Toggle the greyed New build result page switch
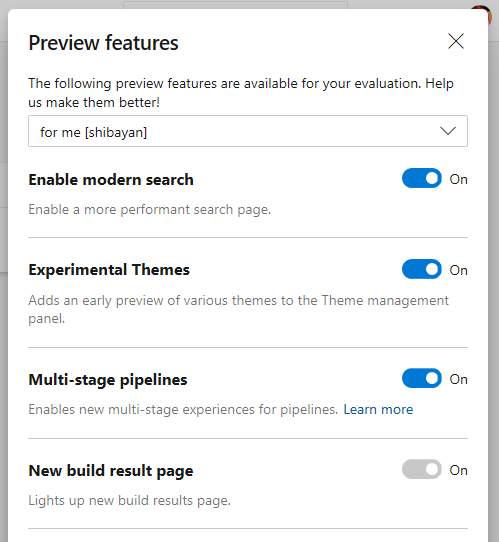This screenshot has width=499, height=542. click(422, 469)
